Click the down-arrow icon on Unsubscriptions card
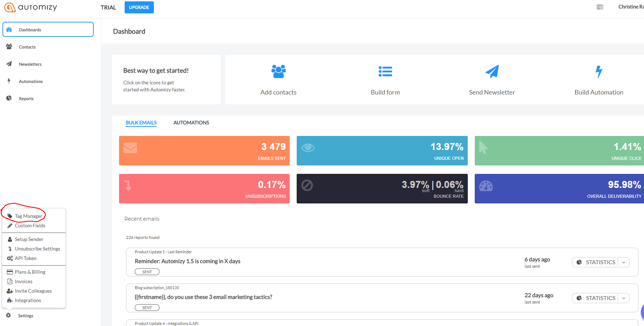 click(x=128, y=185)
